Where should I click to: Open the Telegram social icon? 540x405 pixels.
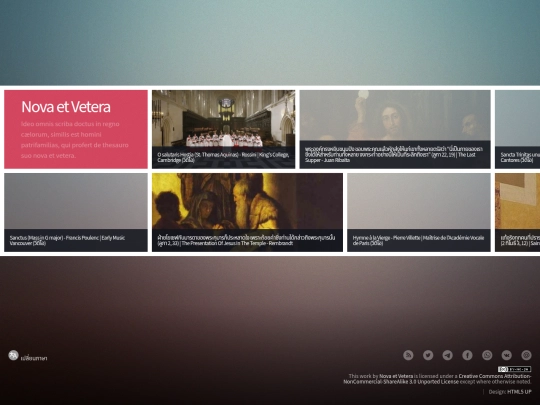tap(448, 355)
